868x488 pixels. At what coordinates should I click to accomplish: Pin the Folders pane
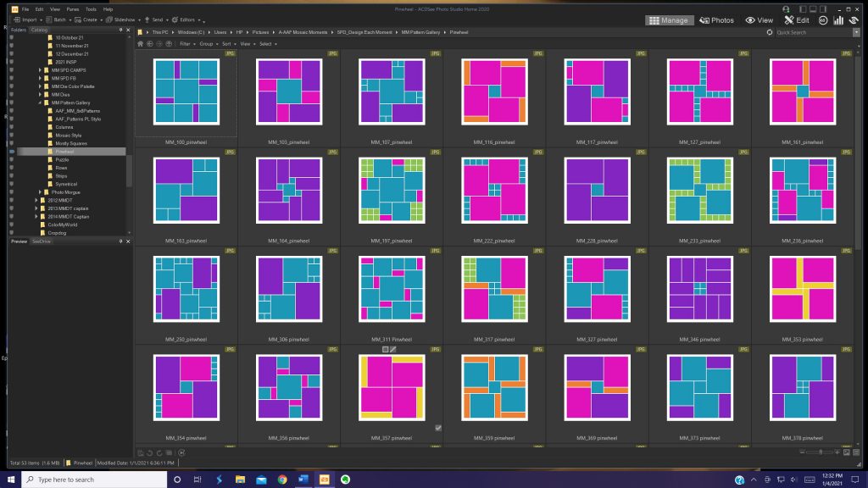coord(120,30)
